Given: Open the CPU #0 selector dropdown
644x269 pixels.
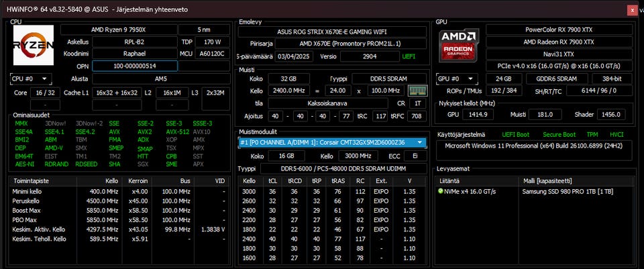Looking at the screenshot, I should [x=31, y=79].
